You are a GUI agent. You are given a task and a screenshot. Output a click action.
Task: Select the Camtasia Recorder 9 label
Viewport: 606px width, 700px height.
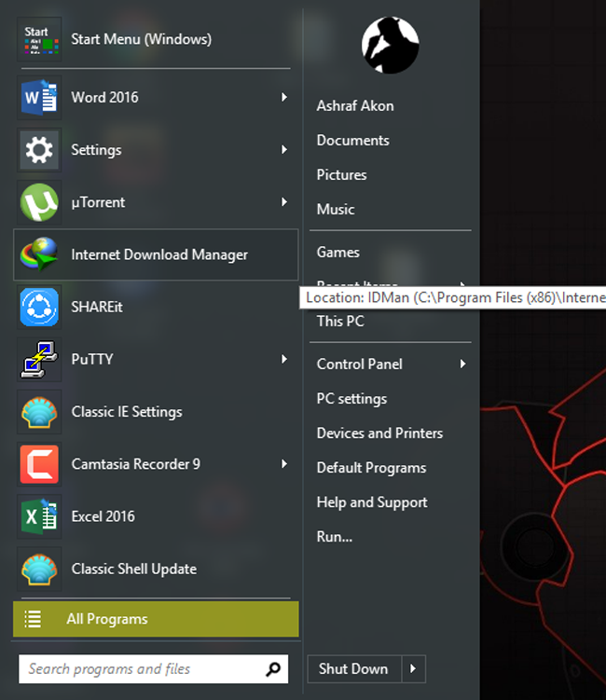136,464
